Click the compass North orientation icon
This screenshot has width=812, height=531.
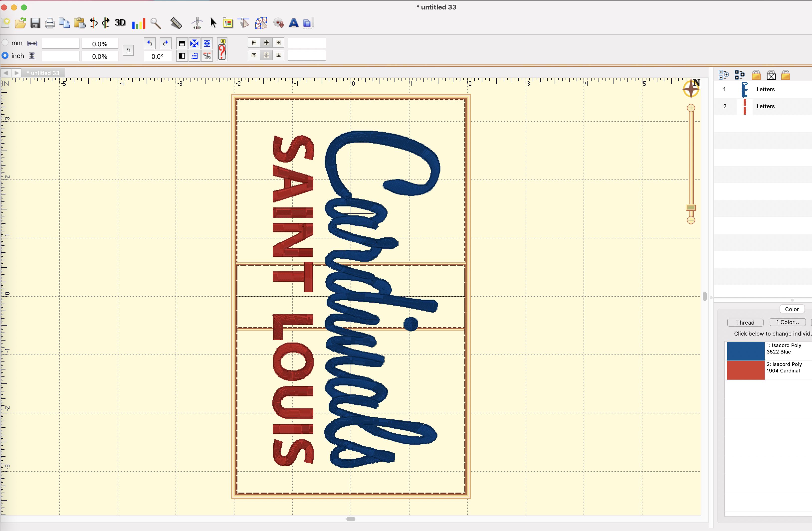pos(692,88)
